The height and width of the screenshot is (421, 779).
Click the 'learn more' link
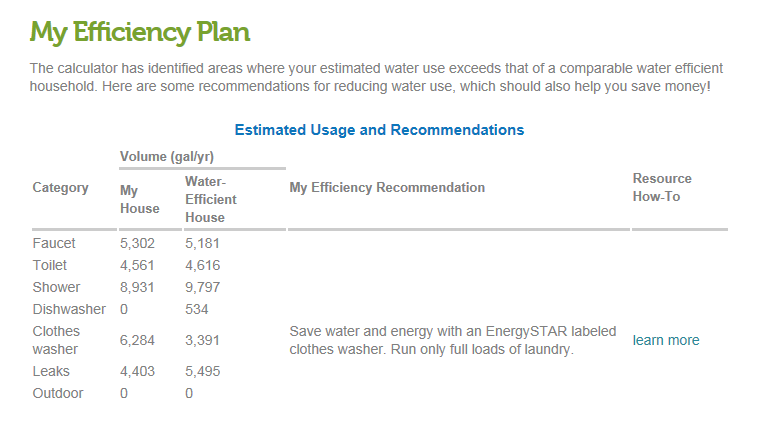point(666,341)
